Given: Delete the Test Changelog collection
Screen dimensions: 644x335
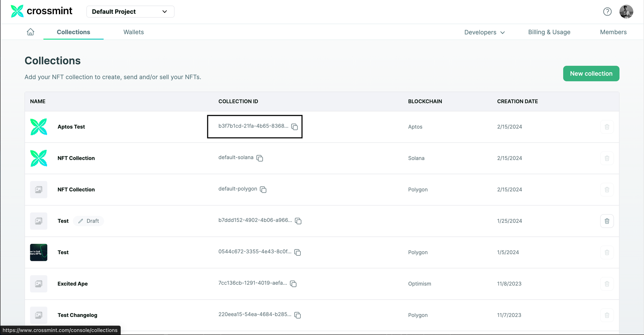Looking at the screenshot, I should [607, 315].
